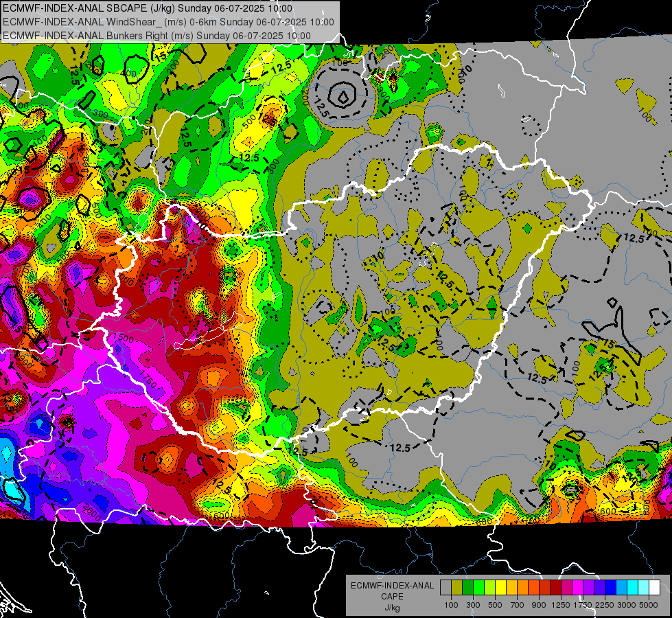Select the yellow-green lime legend swatch

tap(489, 588)
